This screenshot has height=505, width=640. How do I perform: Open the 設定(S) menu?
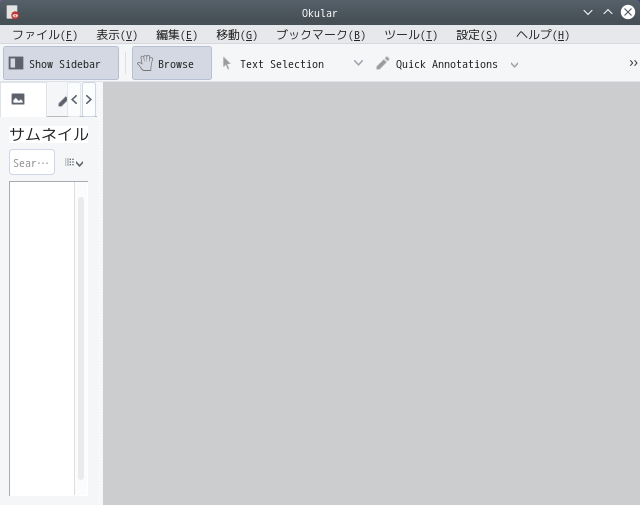[477, 35]
